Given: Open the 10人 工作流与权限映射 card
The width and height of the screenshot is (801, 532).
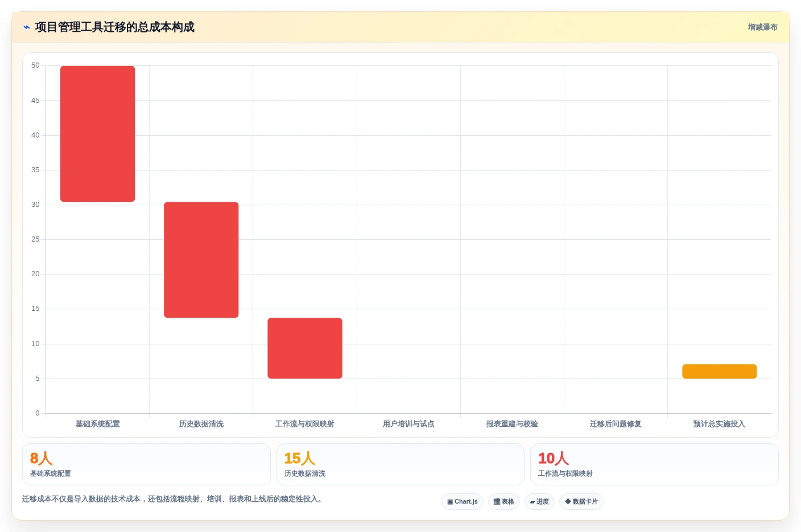Looking at the screenshot, I should click(x=654, y=464).
